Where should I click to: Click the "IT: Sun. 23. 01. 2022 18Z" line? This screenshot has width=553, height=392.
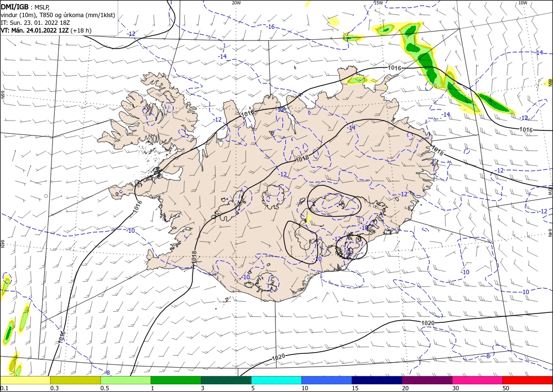pos(35,23)
